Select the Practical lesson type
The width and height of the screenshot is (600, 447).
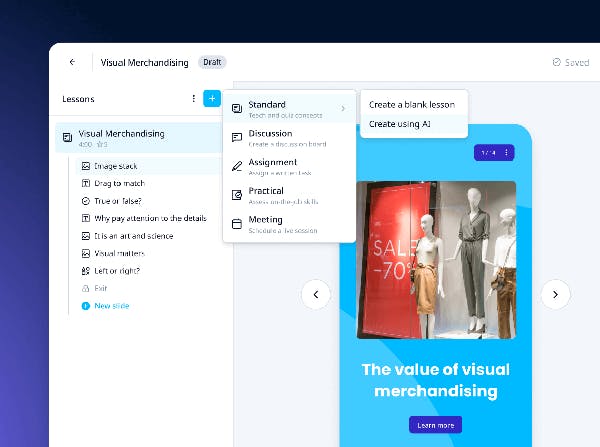point(290,195)
